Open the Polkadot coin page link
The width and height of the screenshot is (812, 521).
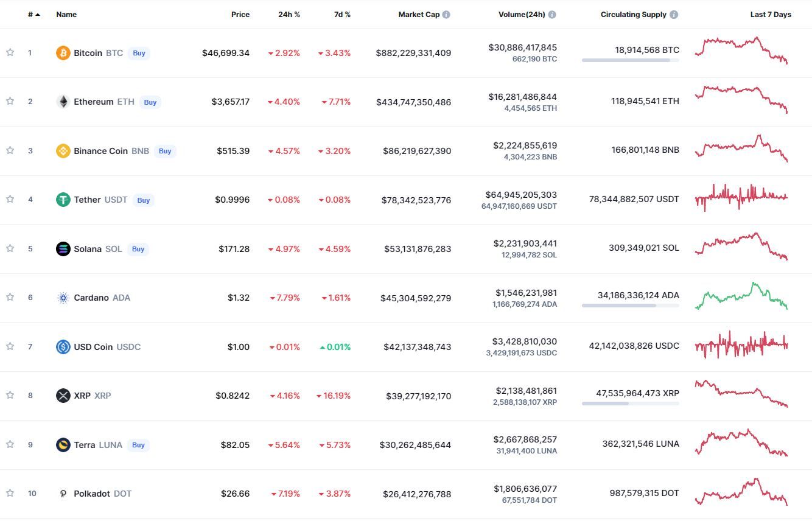click(x=93, y=494)
